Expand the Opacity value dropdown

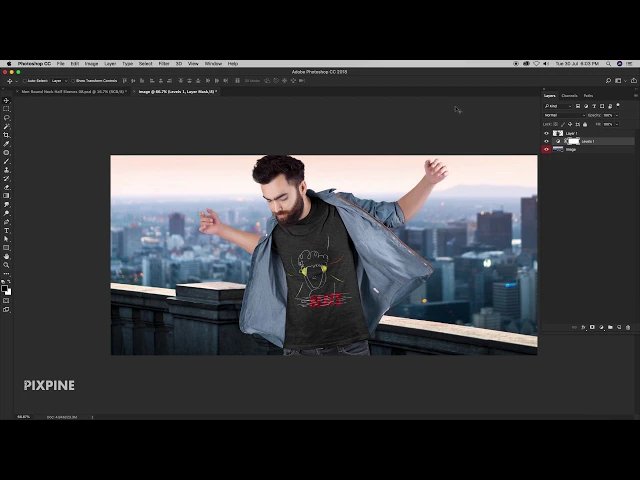coord(615,115)
